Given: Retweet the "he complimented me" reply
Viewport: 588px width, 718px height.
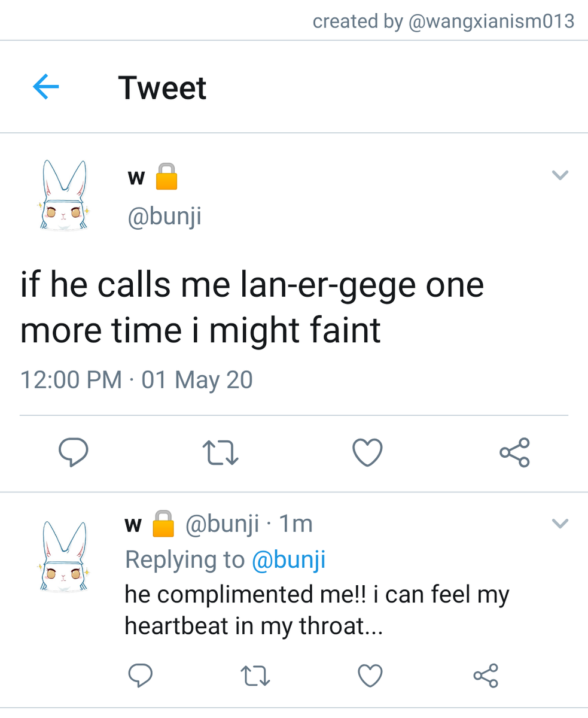Looking at the screenshot, I should [255, 676].
